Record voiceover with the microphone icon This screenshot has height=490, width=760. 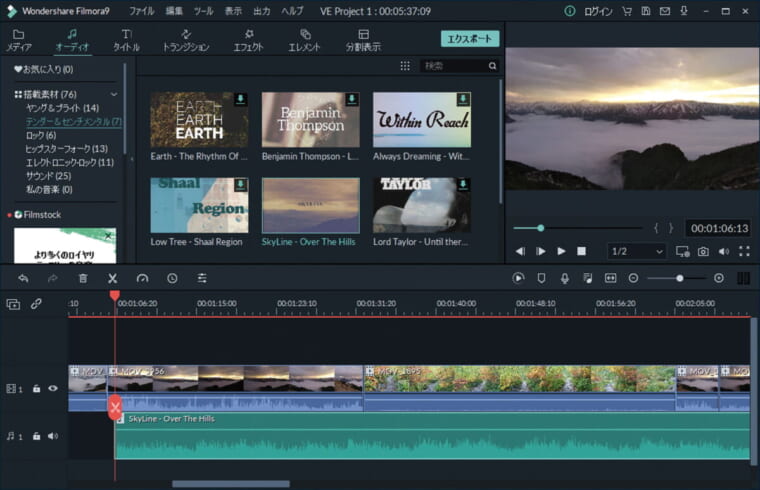tap(565, 278)
